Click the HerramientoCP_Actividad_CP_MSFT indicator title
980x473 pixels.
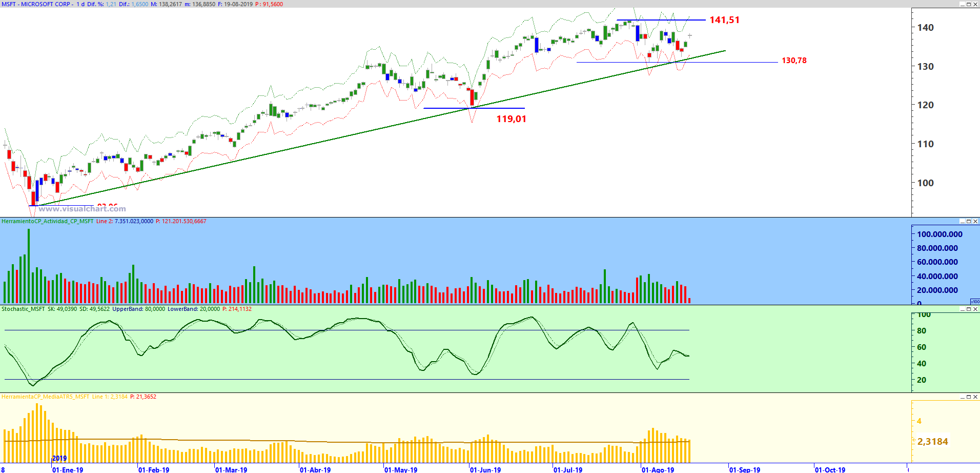coord(48,221)
